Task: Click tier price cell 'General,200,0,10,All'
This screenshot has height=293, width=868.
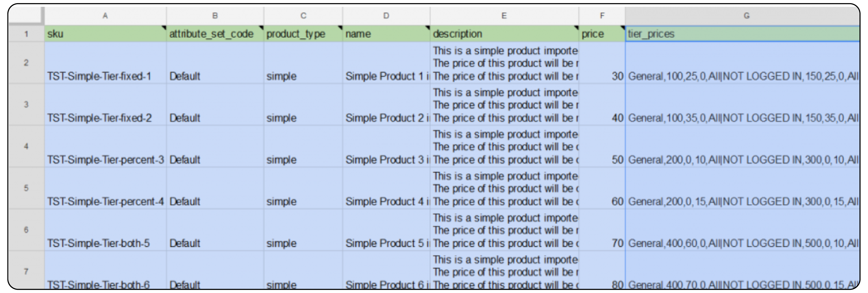Action: tap(743, 146)
